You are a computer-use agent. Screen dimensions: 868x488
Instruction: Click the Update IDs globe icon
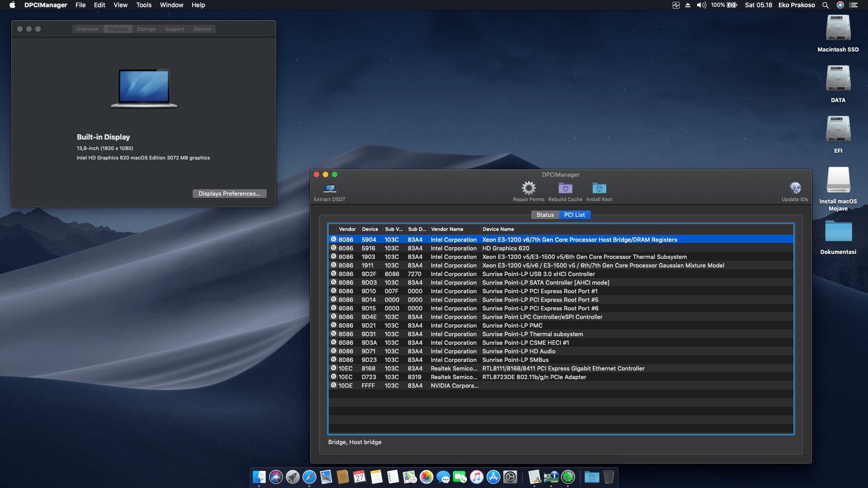pos(795,188)
